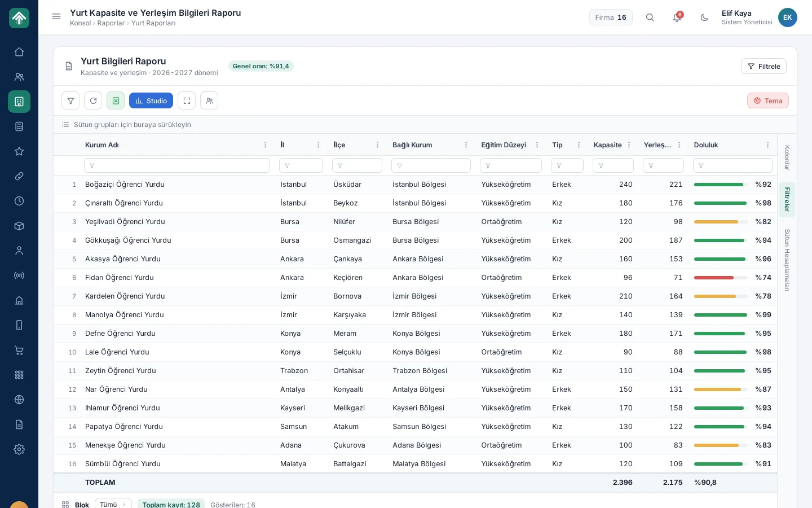Open the Tema button
The width and height of the screenshot is (812, 508).
pos(768,100)
